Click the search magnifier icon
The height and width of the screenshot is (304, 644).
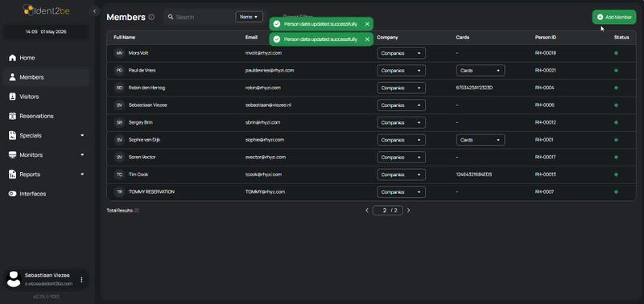(171, 17)
